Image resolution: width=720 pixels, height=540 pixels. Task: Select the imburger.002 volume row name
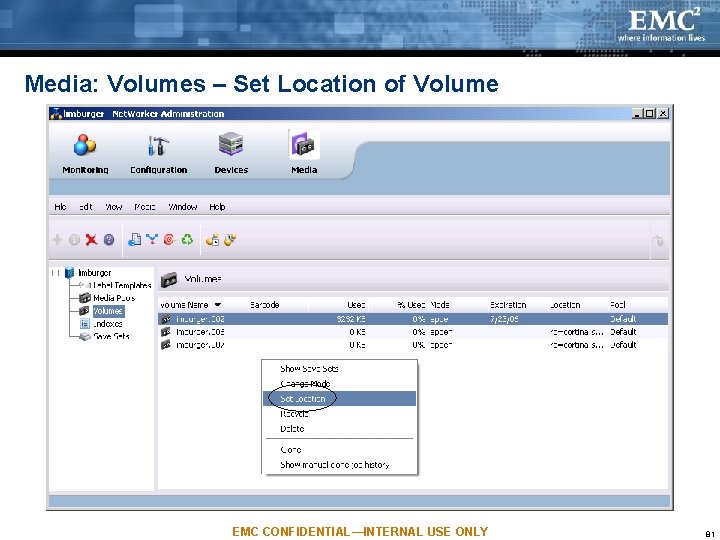coord(200,319)
